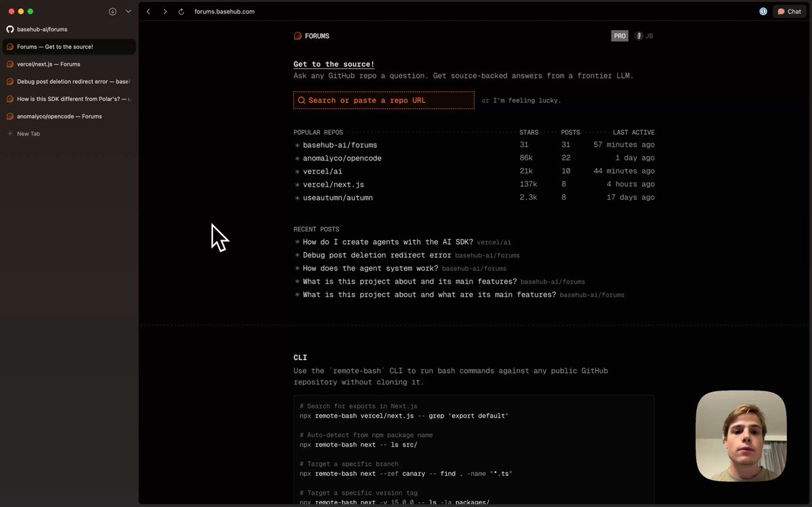This screenshot has height=507, width=812.
Task: Click the I'm feeling lucky link
Action: coord(526,101)
